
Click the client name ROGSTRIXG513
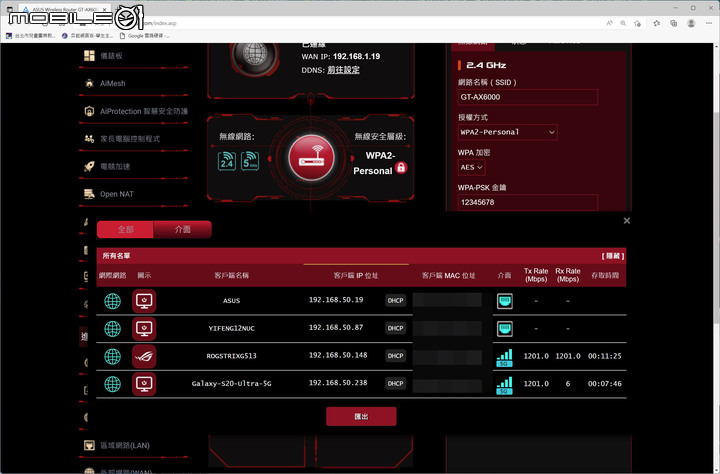(231, 356)
